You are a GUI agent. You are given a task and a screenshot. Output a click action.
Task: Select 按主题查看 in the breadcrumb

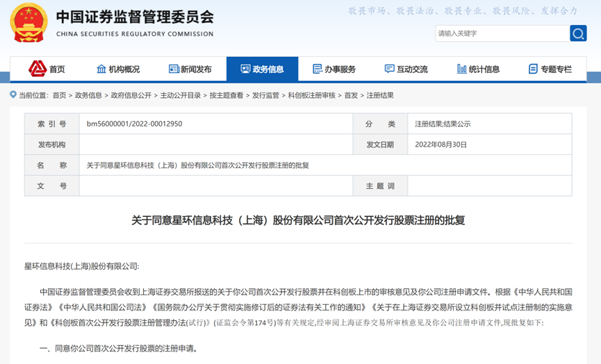(227, 95)
